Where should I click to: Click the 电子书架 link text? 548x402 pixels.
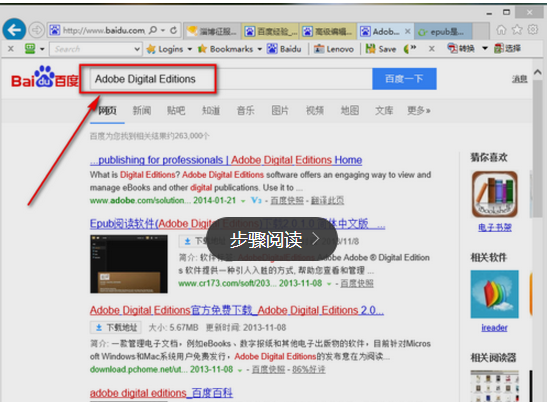[495, 228]
